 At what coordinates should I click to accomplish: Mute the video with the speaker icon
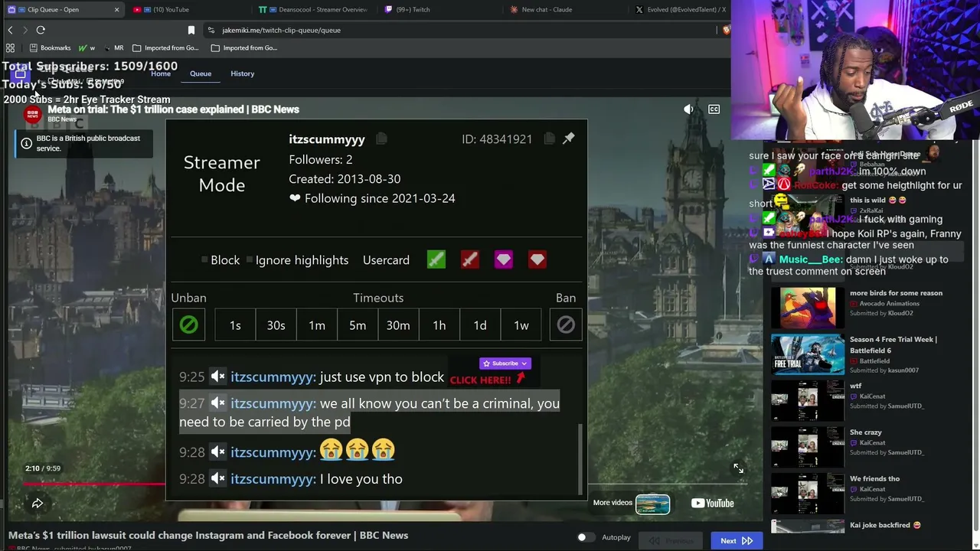point(688,109)
